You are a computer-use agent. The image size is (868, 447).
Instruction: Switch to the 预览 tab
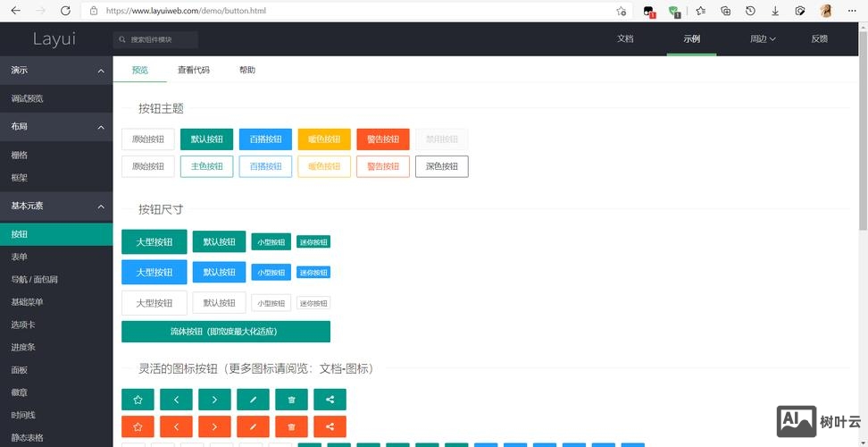click(140, 71)
